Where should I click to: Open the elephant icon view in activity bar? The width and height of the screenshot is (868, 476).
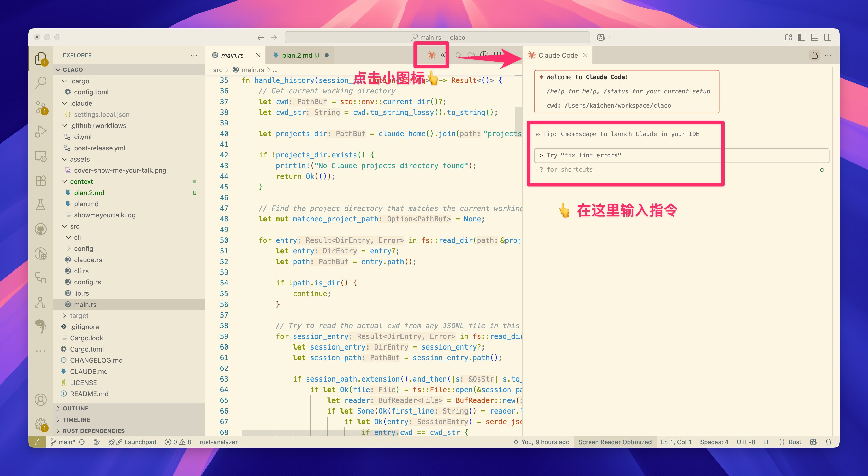pyautogui.click(x=41, y=326)
